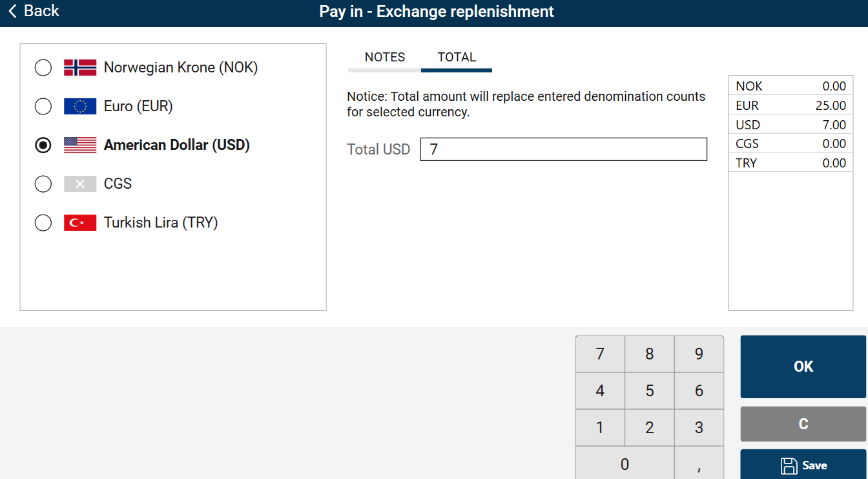The height and width of the screenshot is (479, 868).
Task: Click the European Union flag icon
Action: (x=80, y=107)
